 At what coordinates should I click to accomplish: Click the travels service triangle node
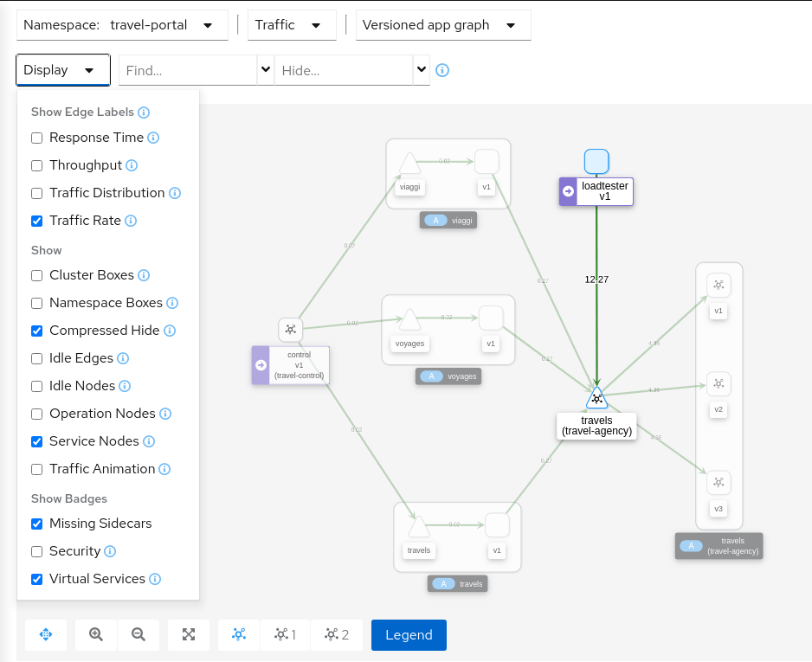pos(596,398)
